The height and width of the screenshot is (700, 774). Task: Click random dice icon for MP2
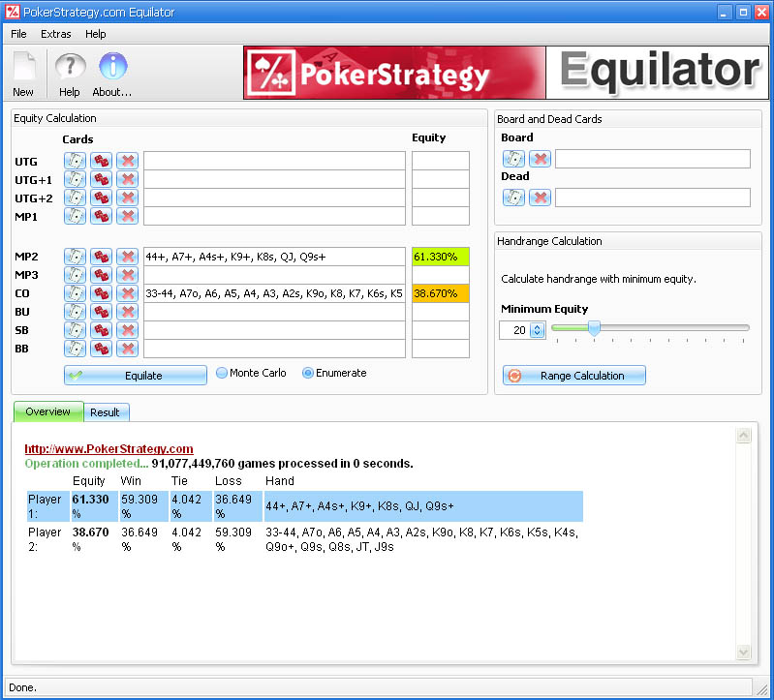click(x=101, y=257)
